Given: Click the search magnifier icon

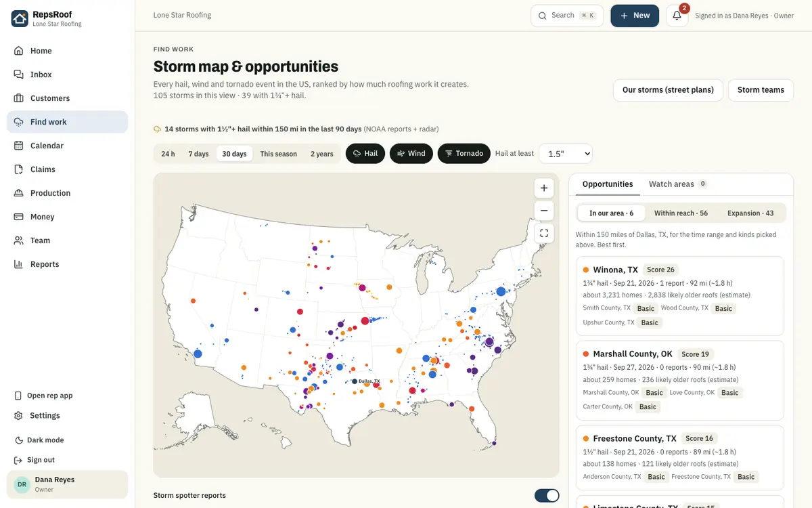Looking at the screenshot, I should pos(543,16).
